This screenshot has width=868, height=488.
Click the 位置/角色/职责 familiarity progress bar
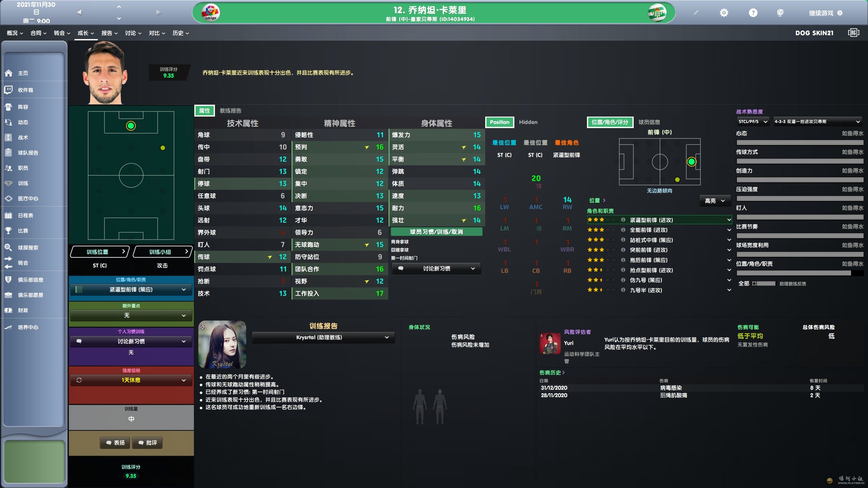click(800, 273)
